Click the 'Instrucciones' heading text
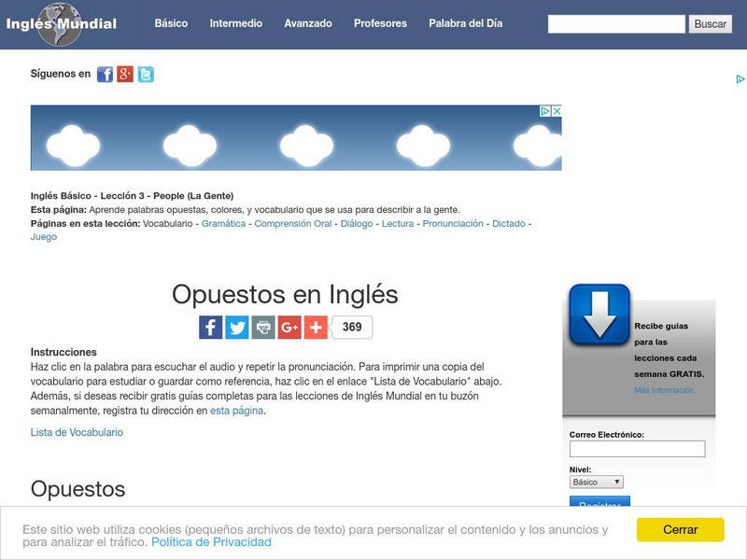 63,352
